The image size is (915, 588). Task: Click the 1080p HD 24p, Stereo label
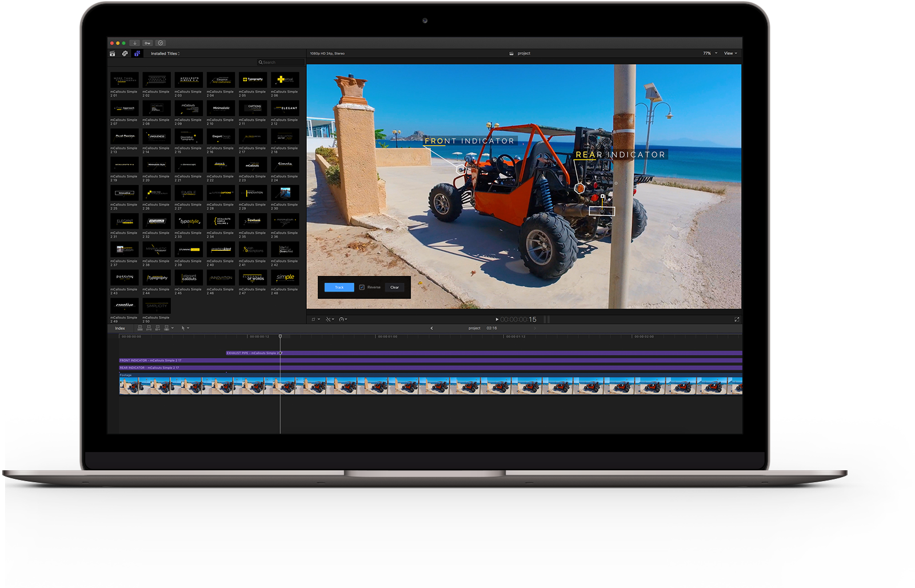(x=327, y=54)
